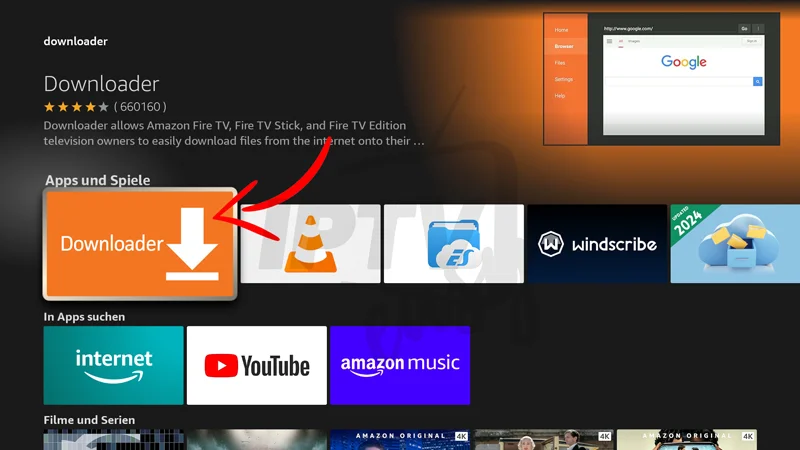This screenshot has height=450, width=800.
Task: Open the Downloader app tile
Action: coord(140,244)
